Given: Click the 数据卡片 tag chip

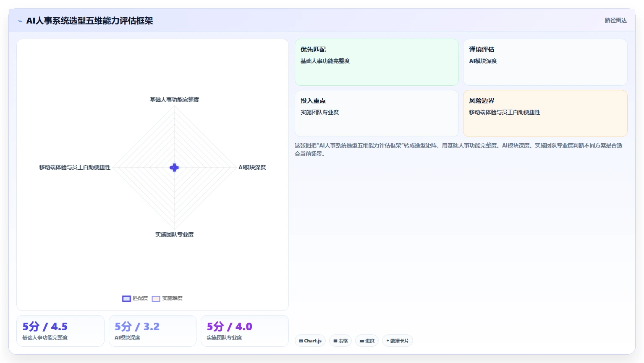Looking at the screenshot, I should click(398, 341).
